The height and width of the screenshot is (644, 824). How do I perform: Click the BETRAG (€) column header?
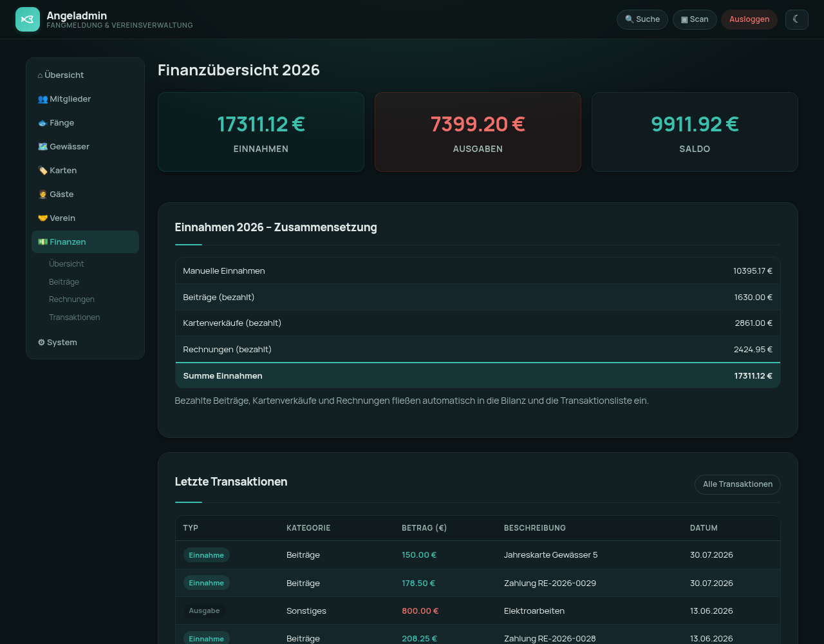pos(424,528)
